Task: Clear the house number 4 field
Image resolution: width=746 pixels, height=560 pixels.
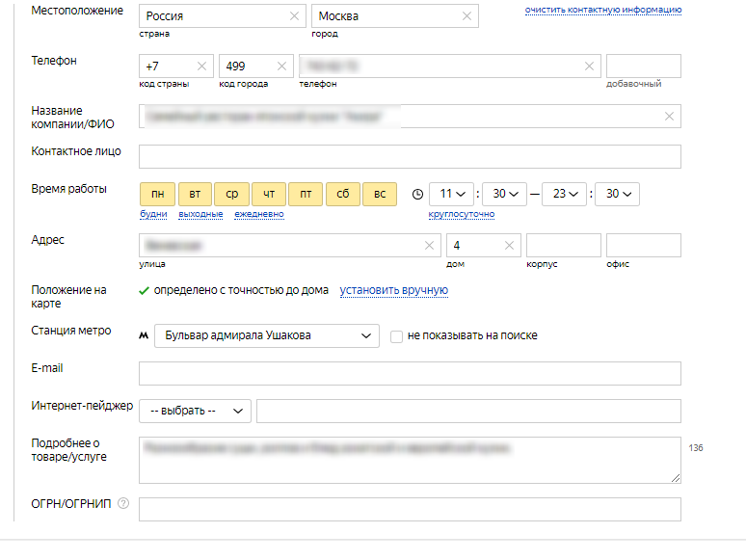Action: pos(510,246)
